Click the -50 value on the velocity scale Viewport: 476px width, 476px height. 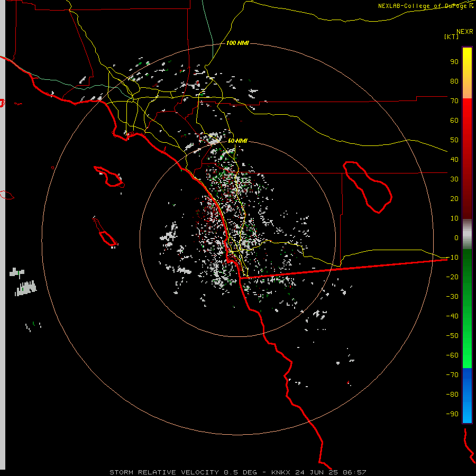point(452,336)
